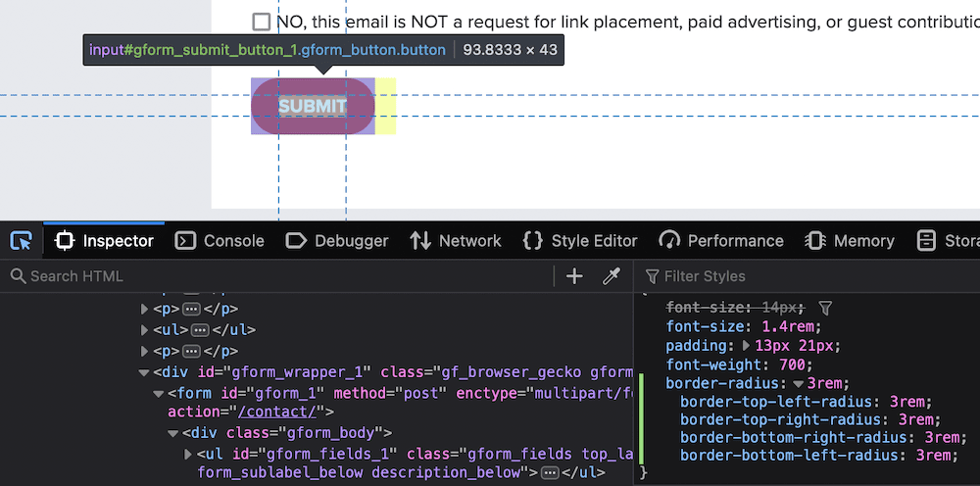Collapse the border-radius shorthand arrow
The width and height of the screenshot is (980, 486).
(798, 383)
